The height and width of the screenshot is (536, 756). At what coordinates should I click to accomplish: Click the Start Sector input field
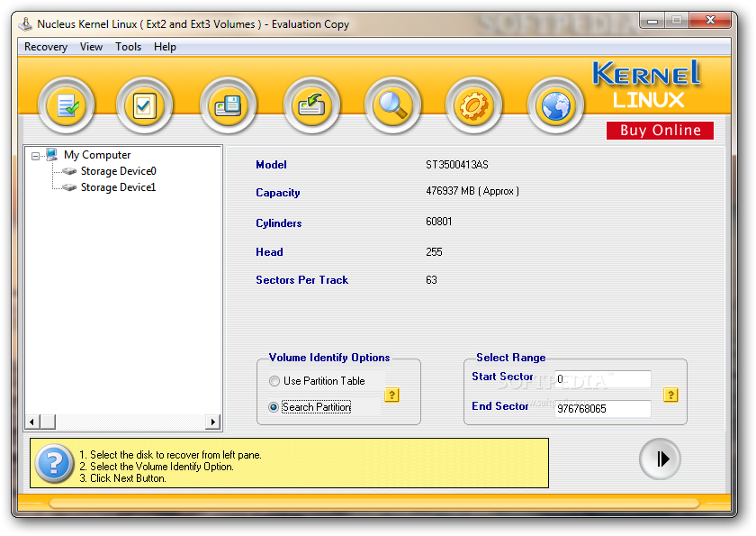603,378
